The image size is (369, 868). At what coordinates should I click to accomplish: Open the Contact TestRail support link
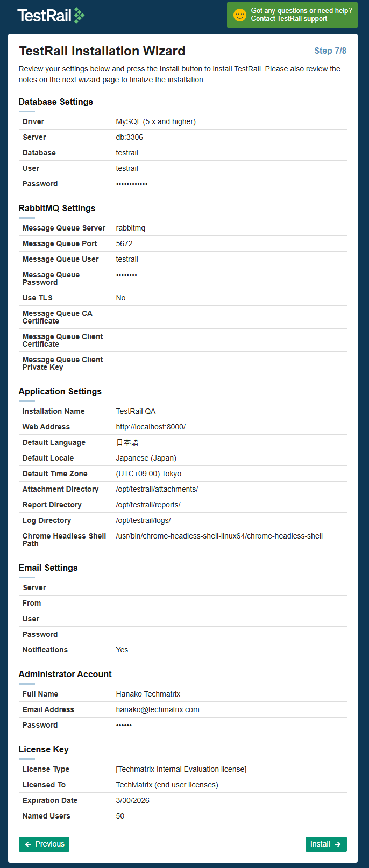(289, 19)
